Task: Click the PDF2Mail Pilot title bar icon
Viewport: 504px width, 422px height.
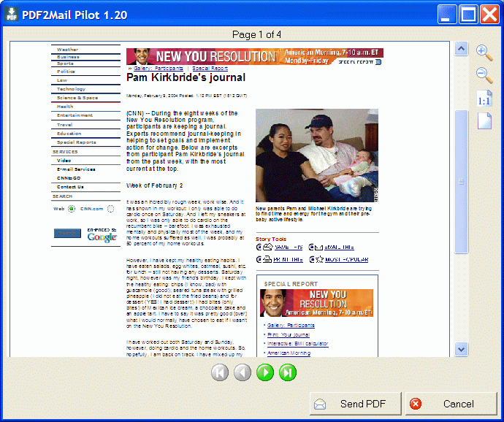Action: pyautogui.click(x=12, y=14)
